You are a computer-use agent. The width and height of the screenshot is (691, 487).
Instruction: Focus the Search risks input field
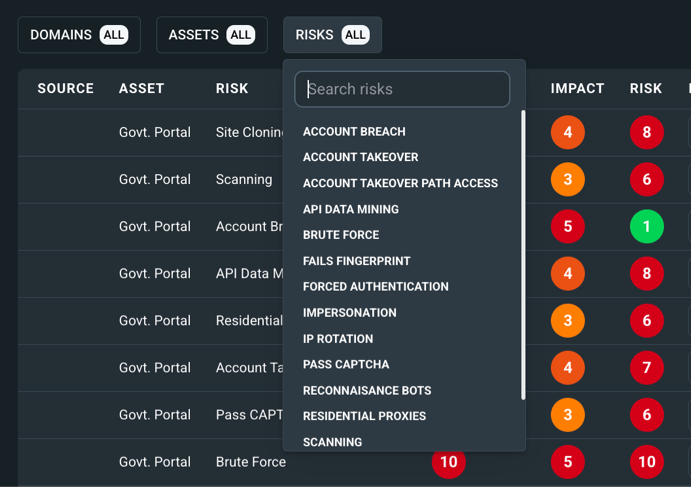click(402, 89)
